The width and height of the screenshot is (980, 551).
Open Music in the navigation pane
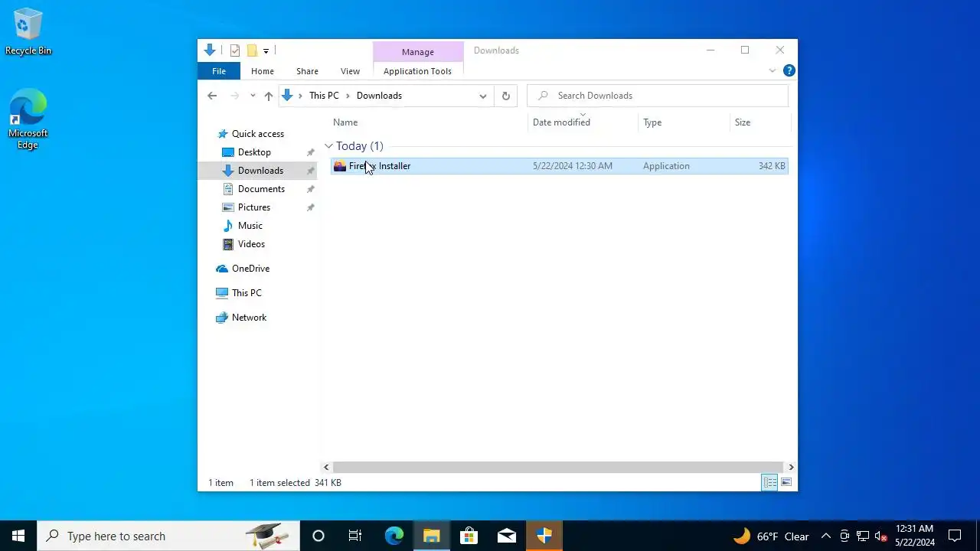pyautogui.click(x=250, y=226)
